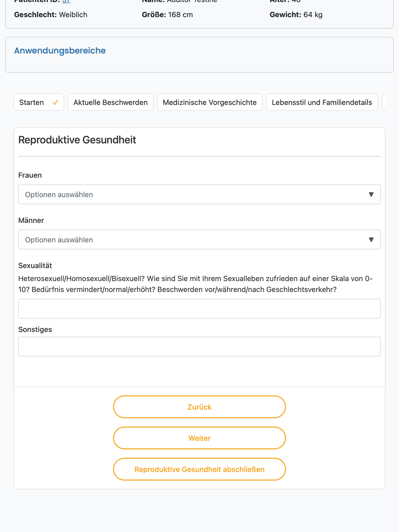Click the Sexualität field label
The height and width of the screenshot is (532, 399).
point(35,265)
